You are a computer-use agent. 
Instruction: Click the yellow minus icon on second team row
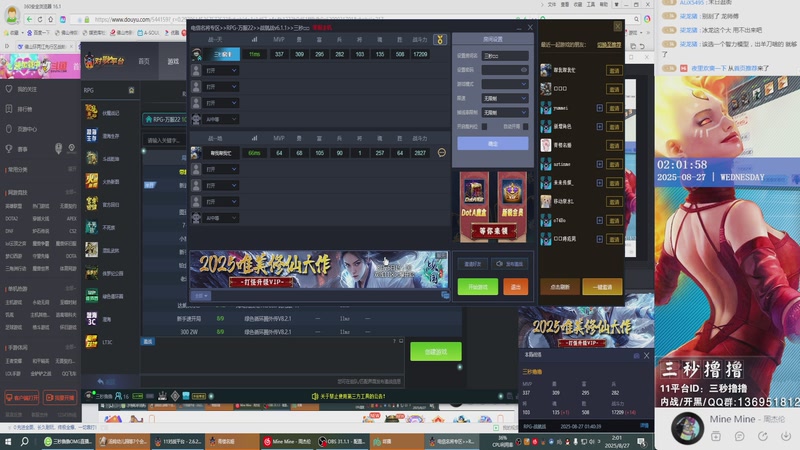(x=441, y=153)
